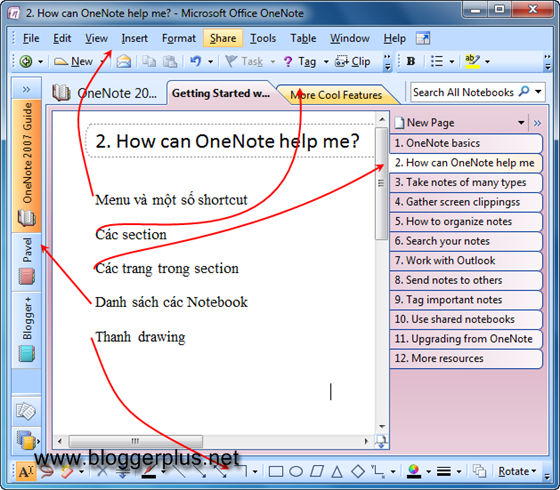Open the Blogger+ notebook in sidebar
This screenshot has width=560, height=490.
(x=27, y=330)
